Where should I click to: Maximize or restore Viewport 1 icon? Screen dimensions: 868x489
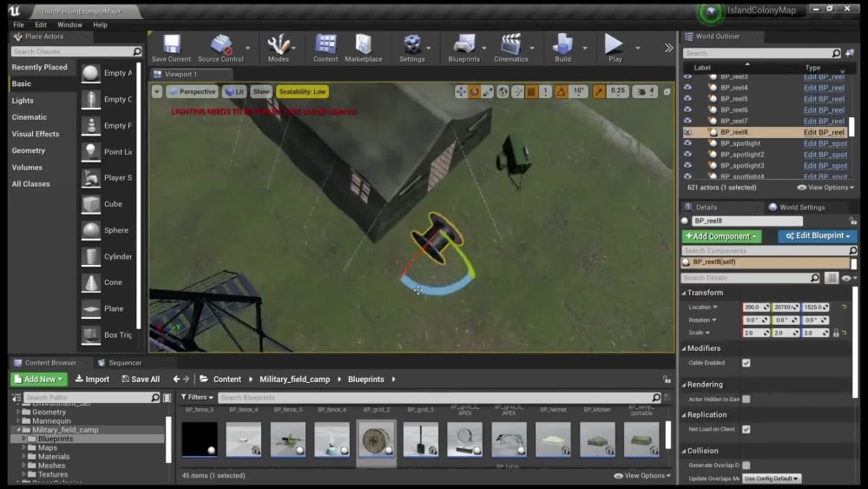click(667, 91)
